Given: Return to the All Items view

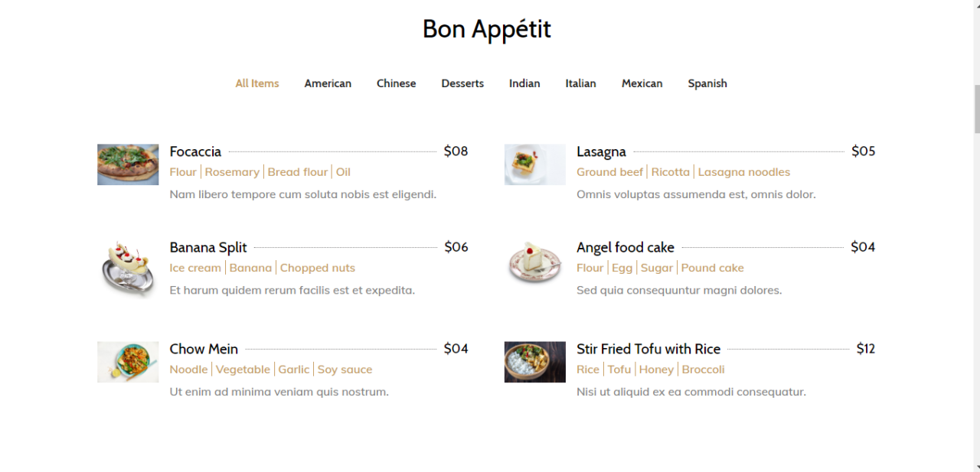Looking at the screenshot, I should [256, 83].
